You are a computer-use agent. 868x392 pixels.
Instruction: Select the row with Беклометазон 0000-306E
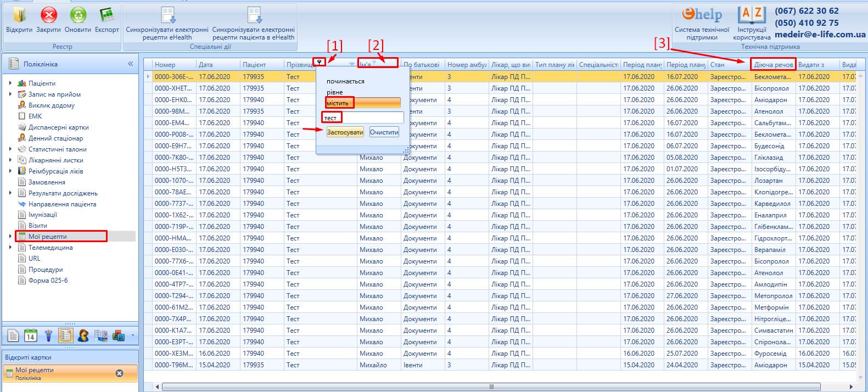point(500,77)
